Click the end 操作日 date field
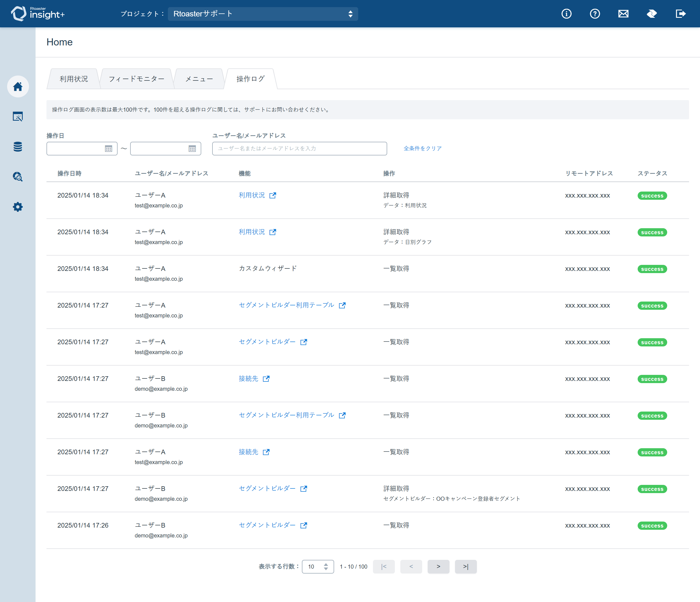The width and height of the screenshot is (700, 602). click(x=165, y=149)
